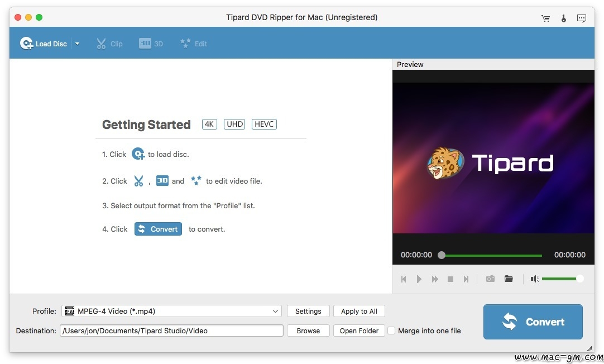Screen dimensions: 604x364
Task: Click the register key icon
Action: pyautogui.click(x=563, y=18)
